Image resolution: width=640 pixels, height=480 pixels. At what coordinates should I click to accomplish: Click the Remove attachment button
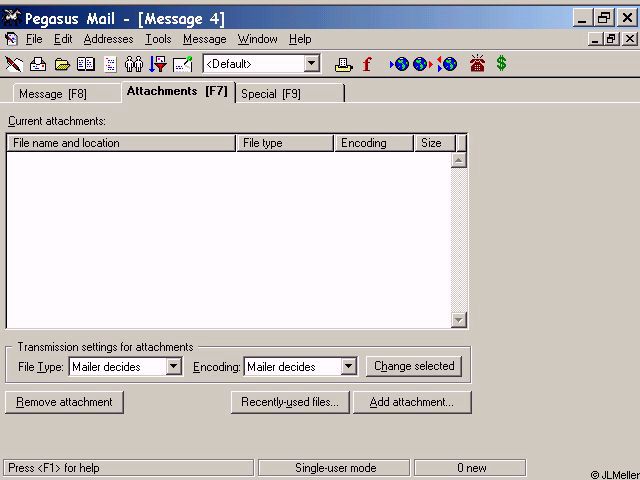64,402
